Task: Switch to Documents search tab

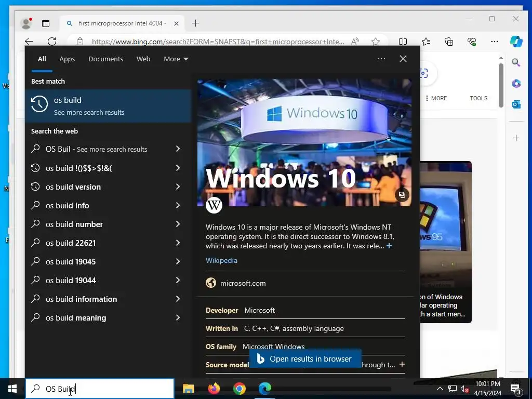Action: coord(105,59)
